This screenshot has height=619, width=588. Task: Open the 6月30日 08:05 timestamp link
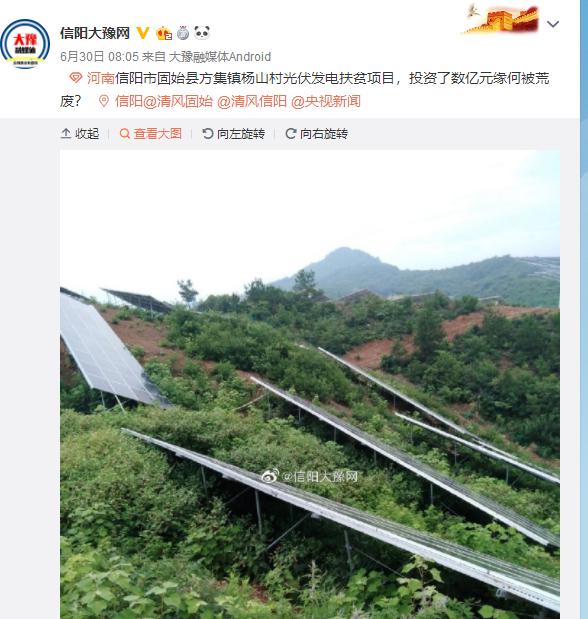point(100,57)
